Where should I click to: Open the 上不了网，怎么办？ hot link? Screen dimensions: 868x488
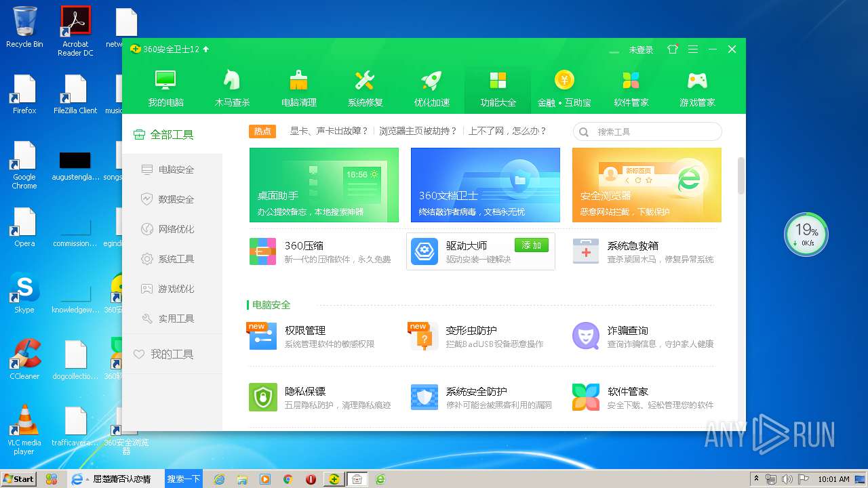507,131
